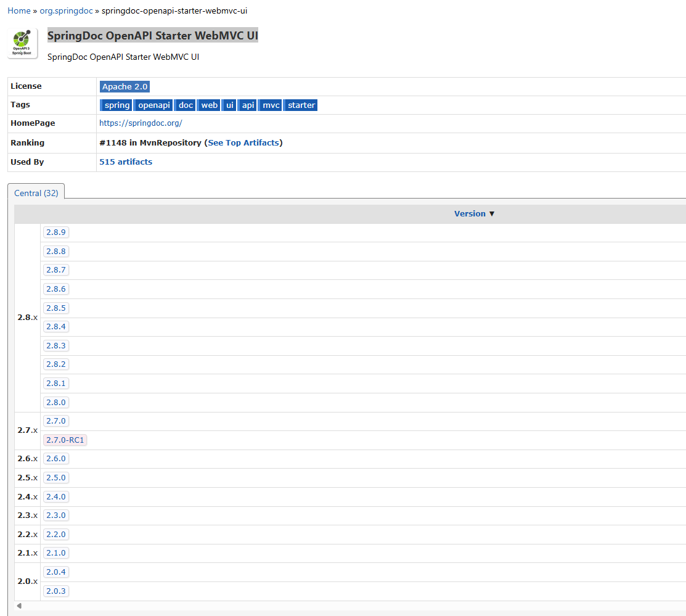
Task: Open version 2.0.3
Action: [x=56, y=591]
